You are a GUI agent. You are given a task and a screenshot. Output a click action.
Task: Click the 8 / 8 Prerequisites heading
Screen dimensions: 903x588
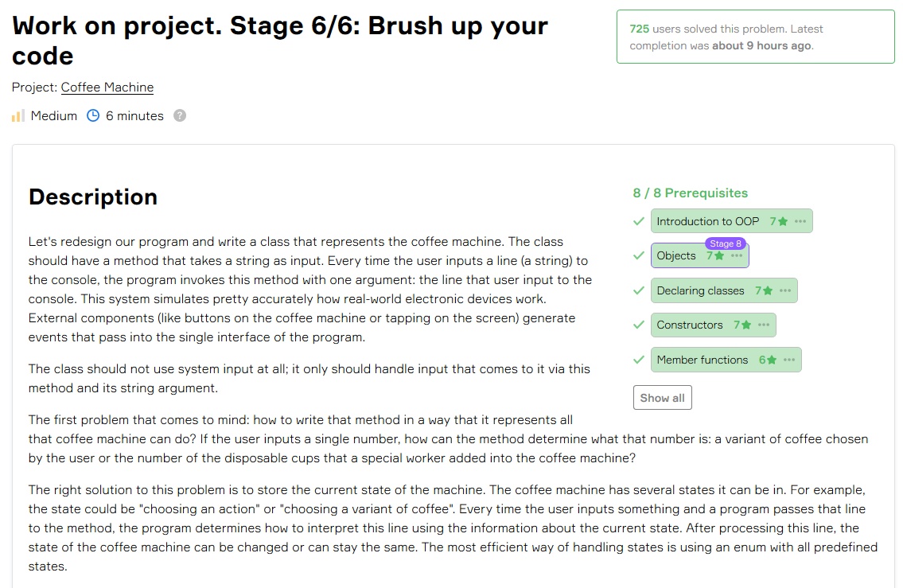pos(690,193)
